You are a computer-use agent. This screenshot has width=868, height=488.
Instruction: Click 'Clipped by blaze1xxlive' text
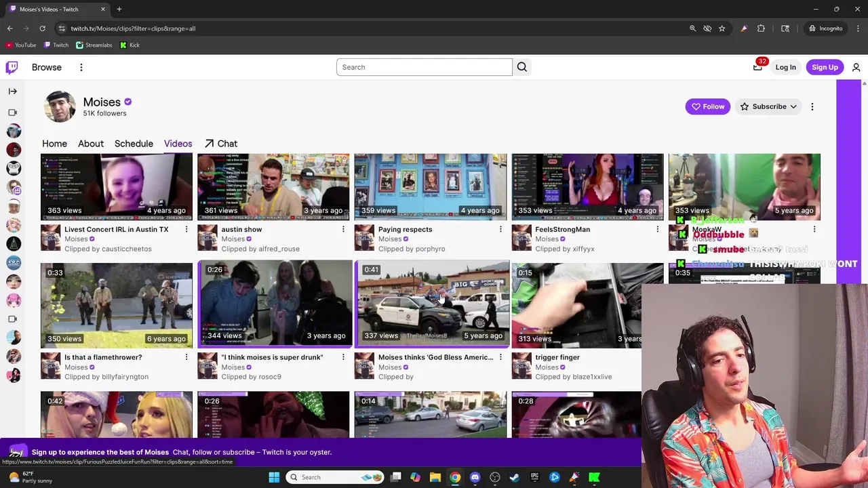pyautogui.click(x=574, y=377)
